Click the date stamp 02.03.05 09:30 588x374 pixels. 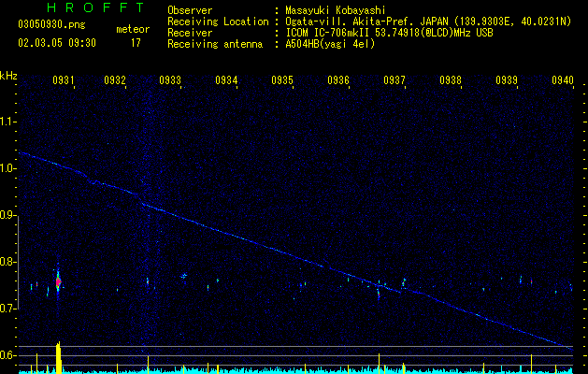click(x=57, y=43)
